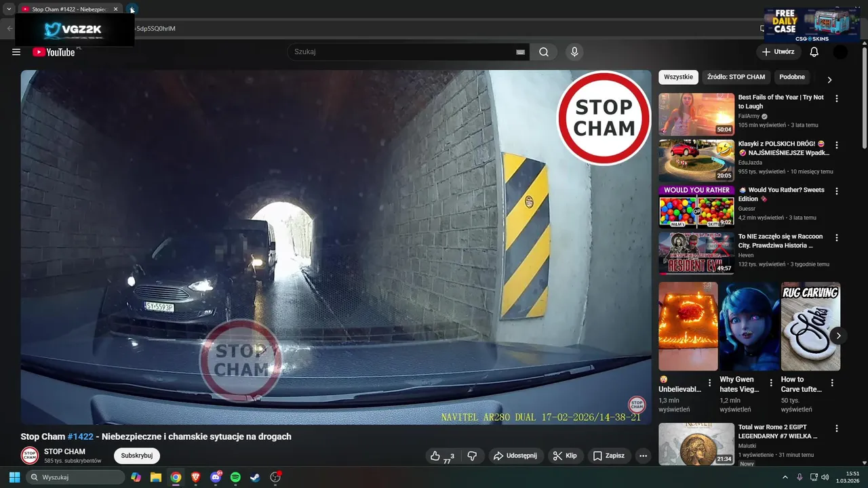This screenshot has width=868, height=488.
Task: Open File Explorer from the taskbar
Action: [156, 477]
